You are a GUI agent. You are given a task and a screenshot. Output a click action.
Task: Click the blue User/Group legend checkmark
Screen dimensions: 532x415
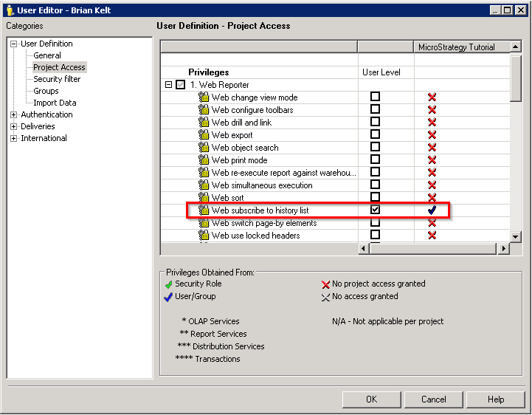tap(168, 297)
